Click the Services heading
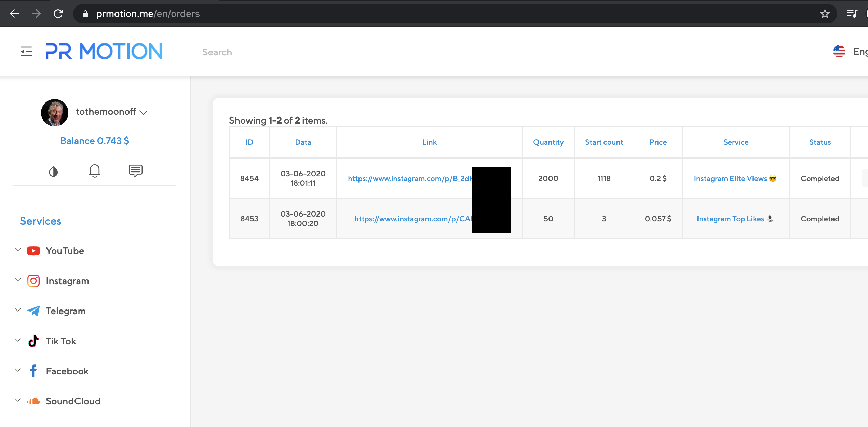 40,221
